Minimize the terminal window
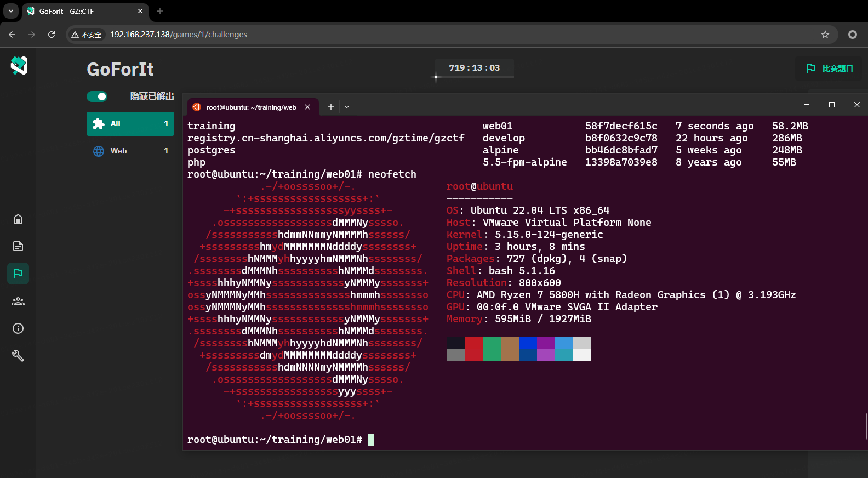 click(x=807, y=105)
